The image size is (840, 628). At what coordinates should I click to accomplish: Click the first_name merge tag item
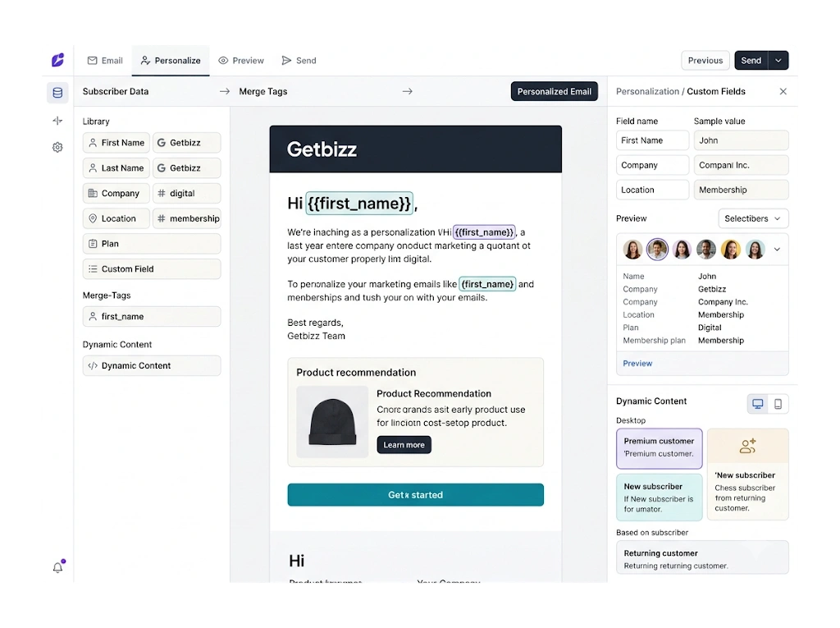pos(152,316)
